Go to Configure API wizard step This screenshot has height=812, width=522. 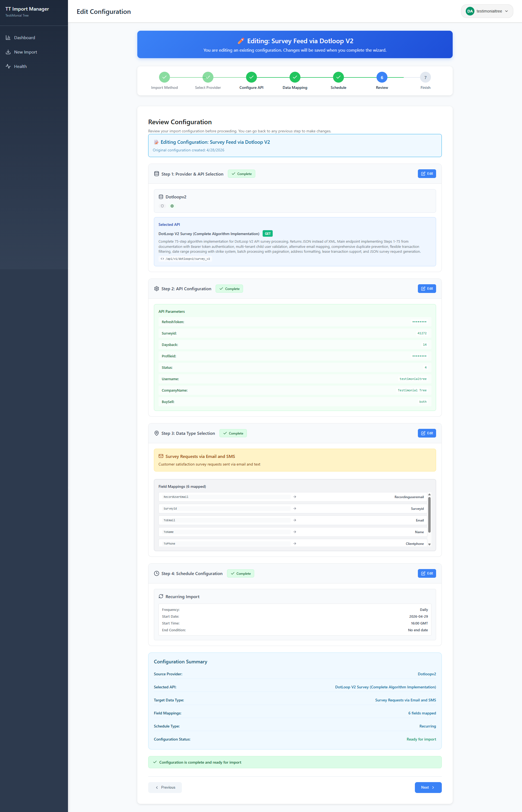pyautogui.click(x=251, y=77)
